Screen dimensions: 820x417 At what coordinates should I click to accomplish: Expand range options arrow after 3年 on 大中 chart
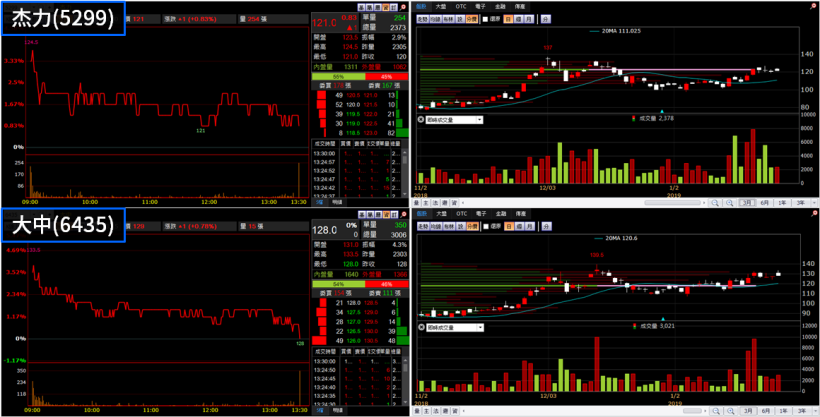point(814,411)
